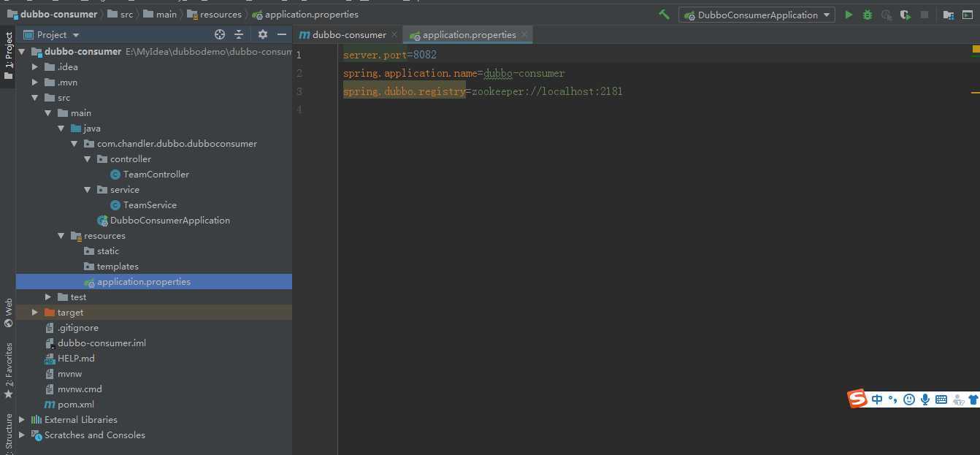Expand the External Libraries node arrow
This screenshot has width=980, height=455.
[22, 419]
